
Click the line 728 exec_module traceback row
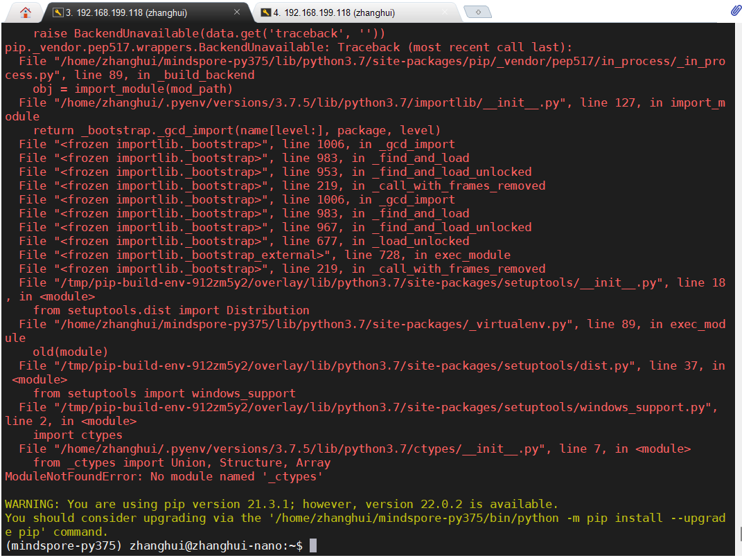coord(265,255)
